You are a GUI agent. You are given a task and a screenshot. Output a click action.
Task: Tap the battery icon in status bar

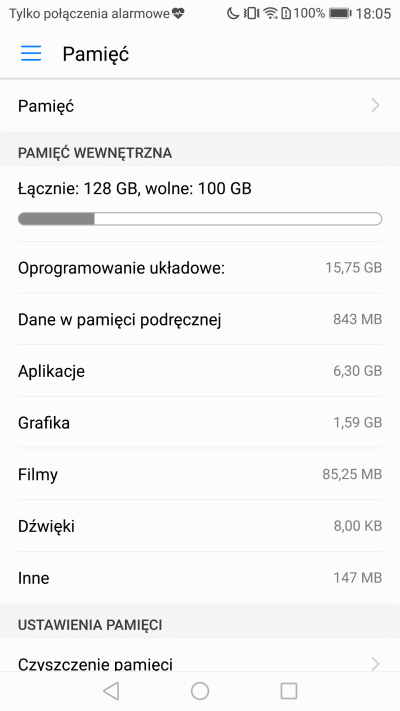click(x=340, y=14)
